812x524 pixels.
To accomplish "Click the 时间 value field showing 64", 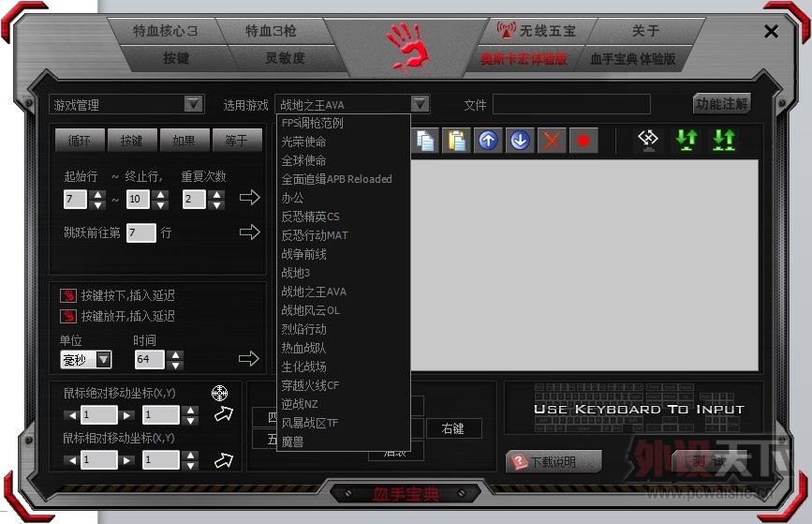I will (149, 359).
